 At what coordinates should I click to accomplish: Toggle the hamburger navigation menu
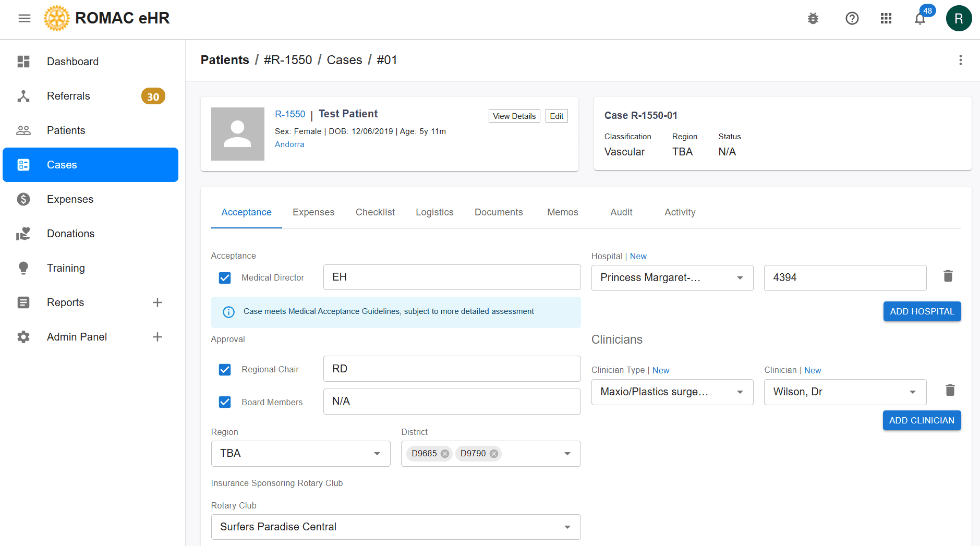coord(25,19)
